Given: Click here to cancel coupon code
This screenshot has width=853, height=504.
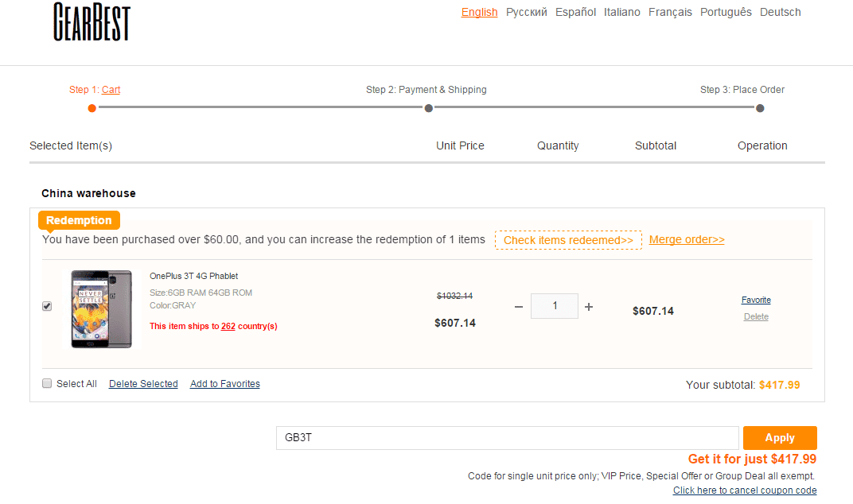Looking at the screenshot, I should point(745,490).
